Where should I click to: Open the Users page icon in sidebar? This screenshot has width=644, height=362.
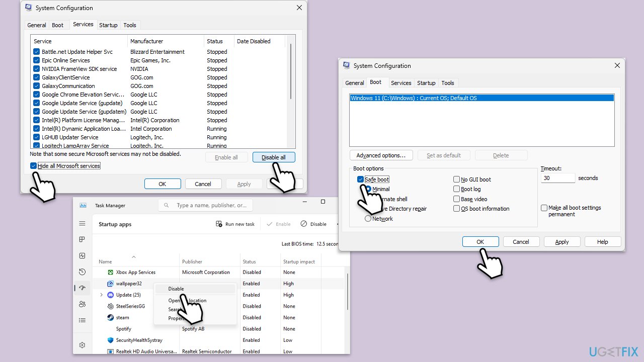[x=82, y=304]
